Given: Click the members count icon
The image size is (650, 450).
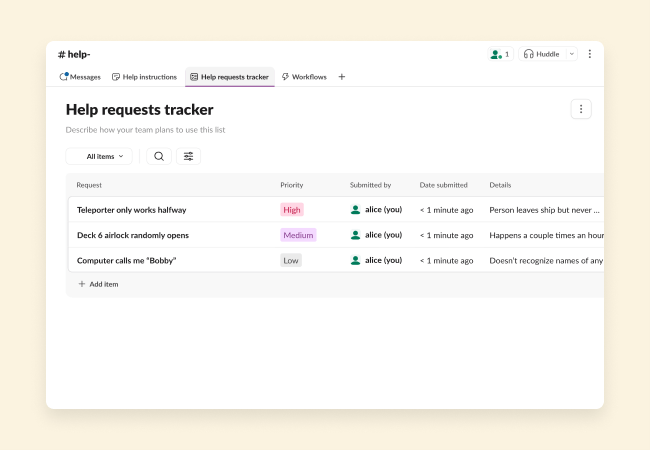Looking at the screenshot, I should click(499, 54).
